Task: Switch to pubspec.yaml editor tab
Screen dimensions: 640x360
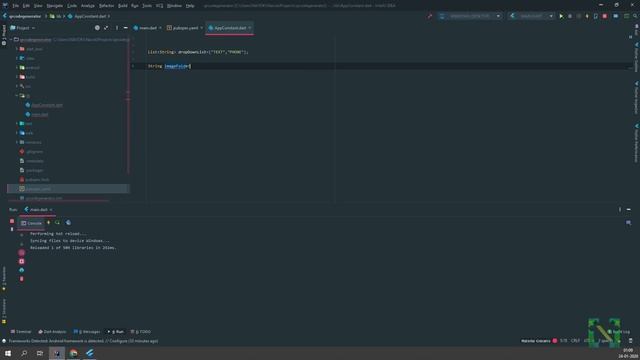Action: click(183, 28)
